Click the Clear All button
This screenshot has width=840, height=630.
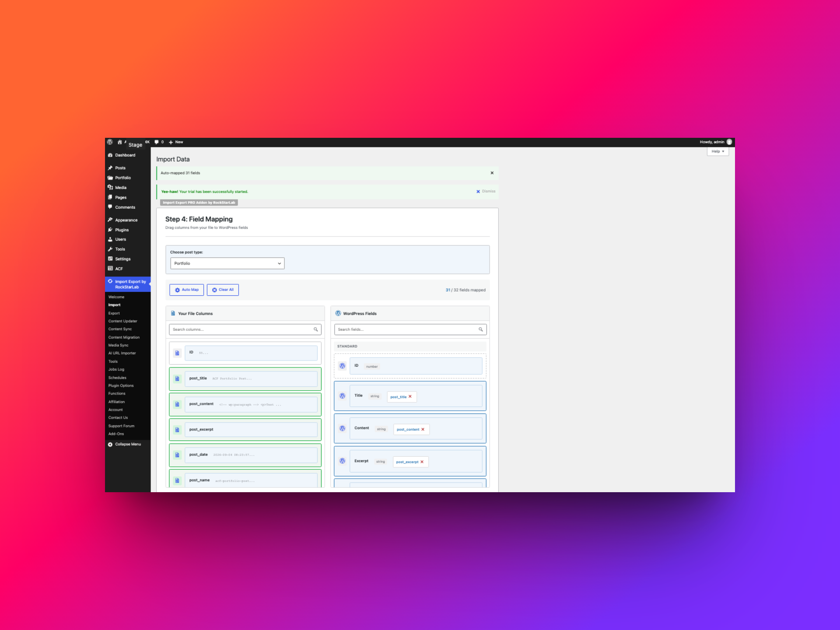(223, 290)
